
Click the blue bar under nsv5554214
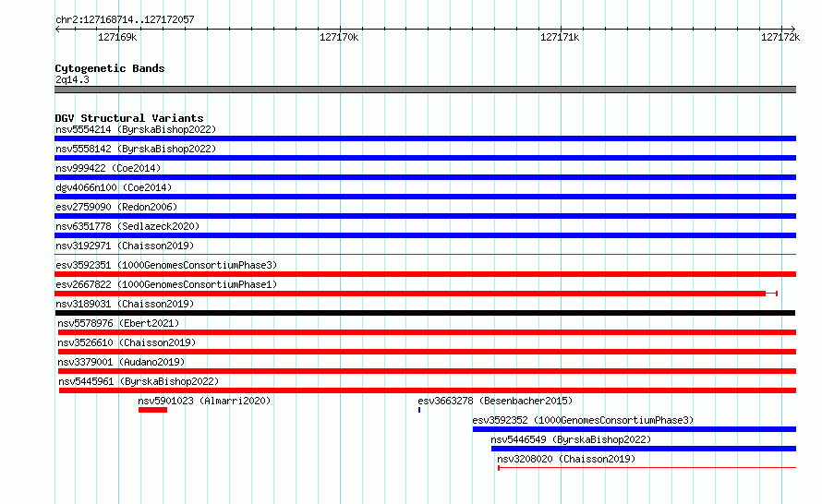coord(425,138)
